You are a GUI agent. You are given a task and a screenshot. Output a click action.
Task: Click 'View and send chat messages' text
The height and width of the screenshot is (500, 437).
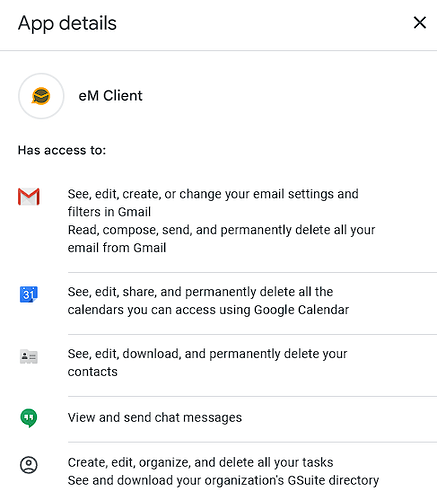pyautogui.click(x=155, y=418)
